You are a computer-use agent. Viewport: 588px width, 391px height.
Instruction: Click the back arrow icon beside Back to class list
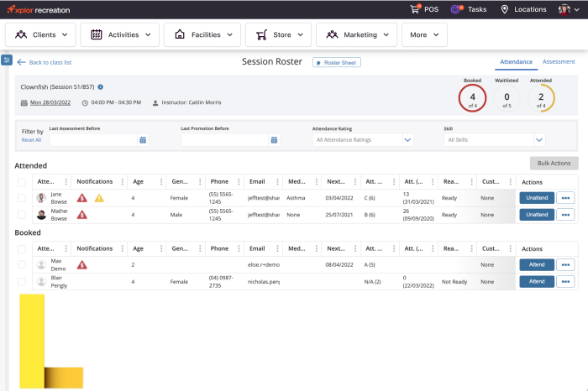click(x=21, y=62)
